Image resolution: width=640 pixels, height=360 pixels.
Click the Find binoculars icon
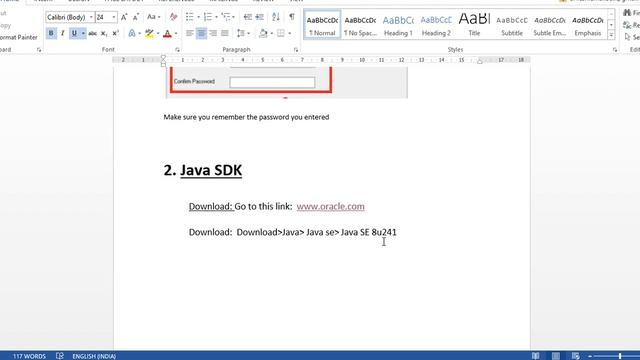tap(627, 13)
